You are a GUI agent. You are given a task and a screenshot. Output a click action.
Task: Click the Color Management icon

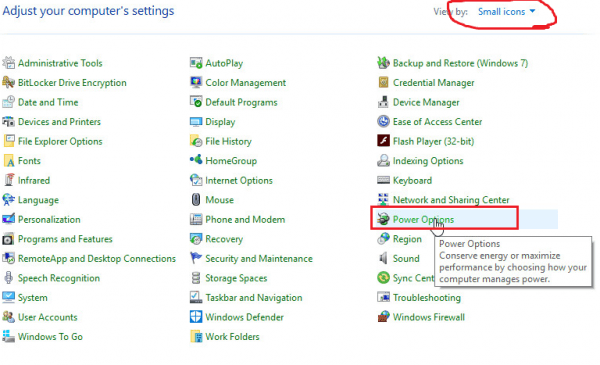click(196, 82)
